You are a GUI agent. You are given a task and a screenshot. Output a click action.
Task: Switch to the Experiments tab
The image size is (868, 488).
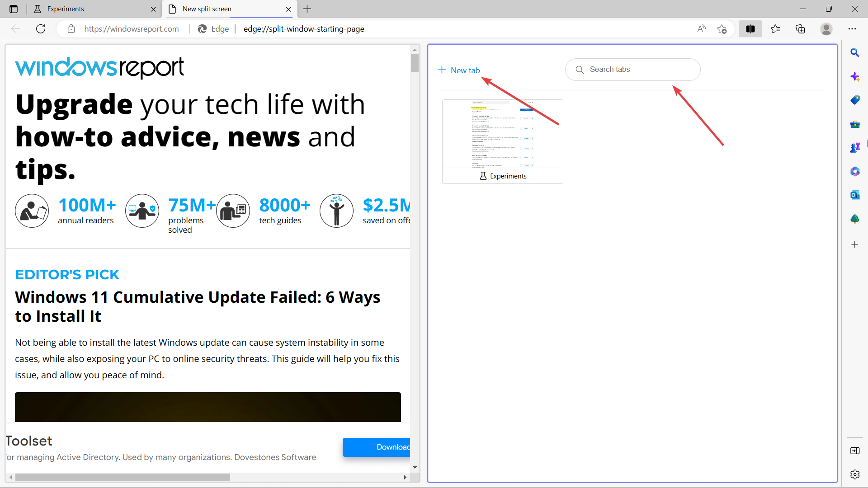tap(90, 9)
